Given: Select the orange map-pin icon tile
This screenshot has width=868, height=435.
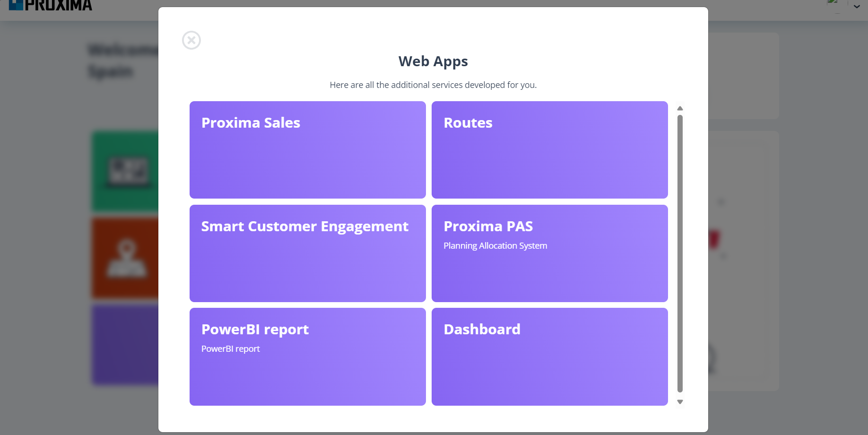Looking at the screenshot, I should coord(126,258).
